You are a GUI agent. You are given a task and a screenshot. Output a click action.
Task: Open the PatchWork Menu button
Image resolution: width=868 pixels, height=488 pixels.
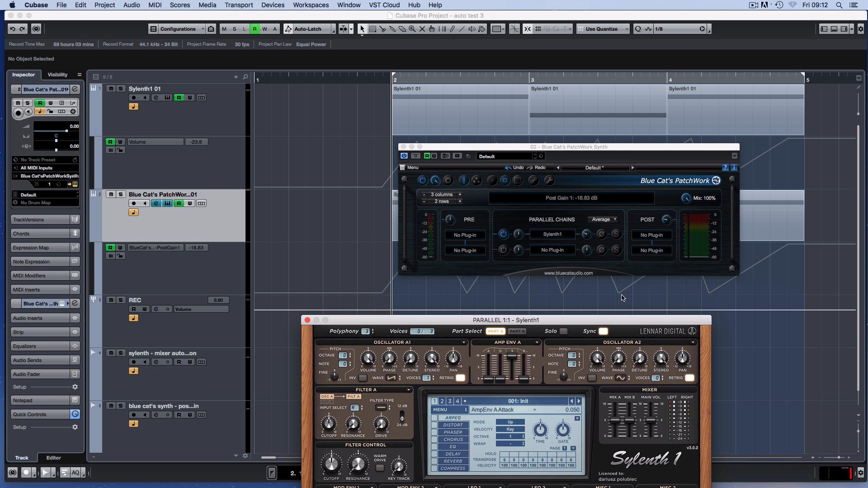click(x=410, y=168)
